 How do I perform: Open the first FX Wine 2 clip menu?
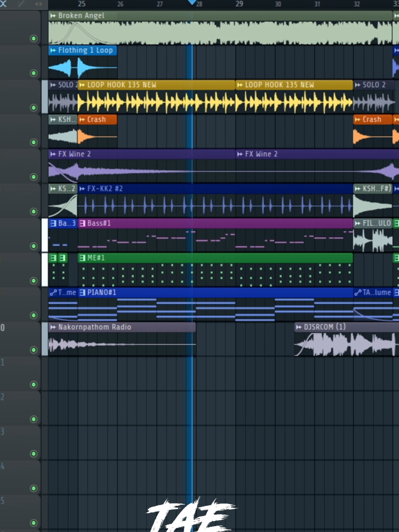point(53,154)
